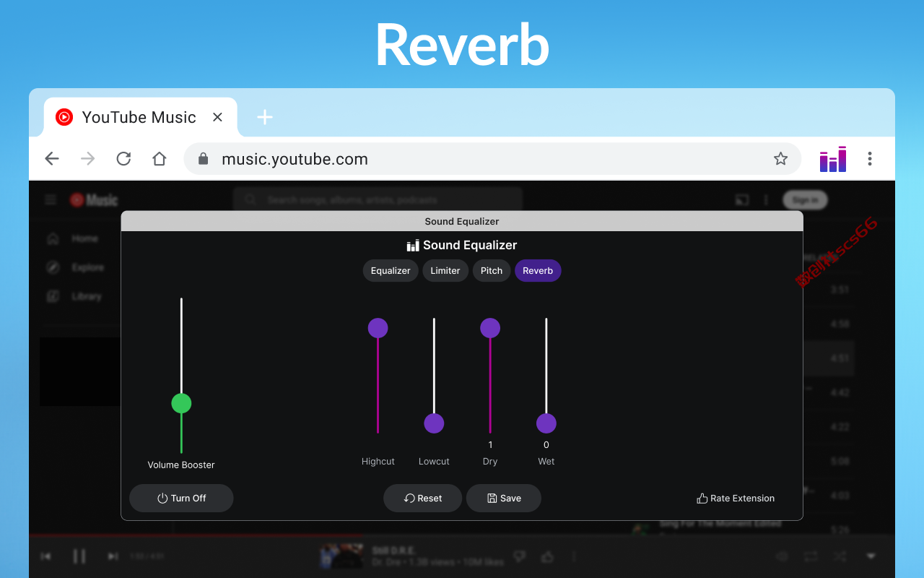The width and height of the screenshot is (924, 578).
Task: Pause playback in player bar
Action: (79, 556)
